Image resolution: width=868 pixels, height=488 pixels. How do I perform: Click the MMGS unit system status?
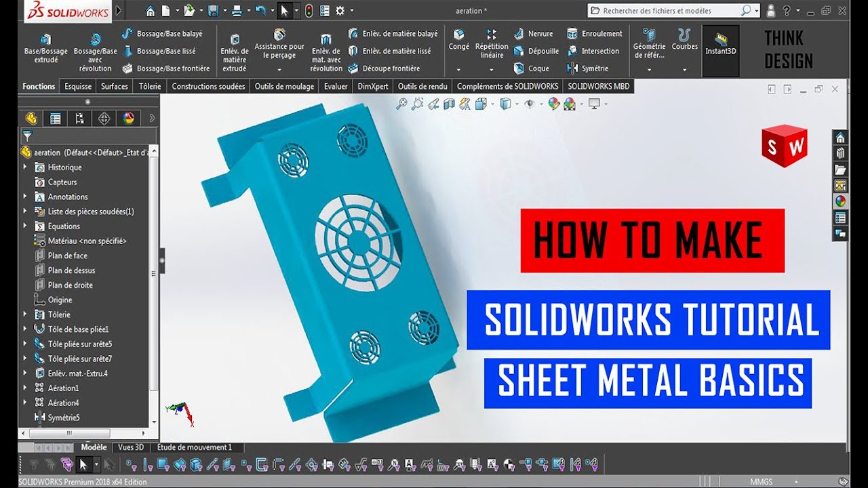[x=762, y=482]
